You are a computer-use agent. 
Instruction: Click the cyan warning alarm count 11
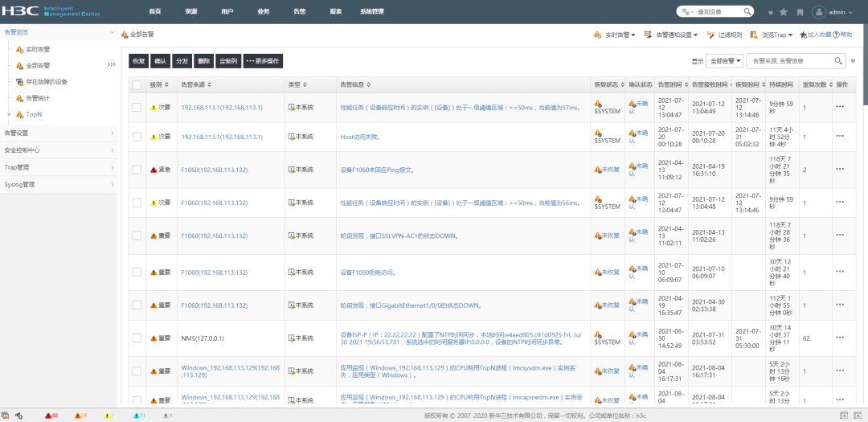(139, 415)
